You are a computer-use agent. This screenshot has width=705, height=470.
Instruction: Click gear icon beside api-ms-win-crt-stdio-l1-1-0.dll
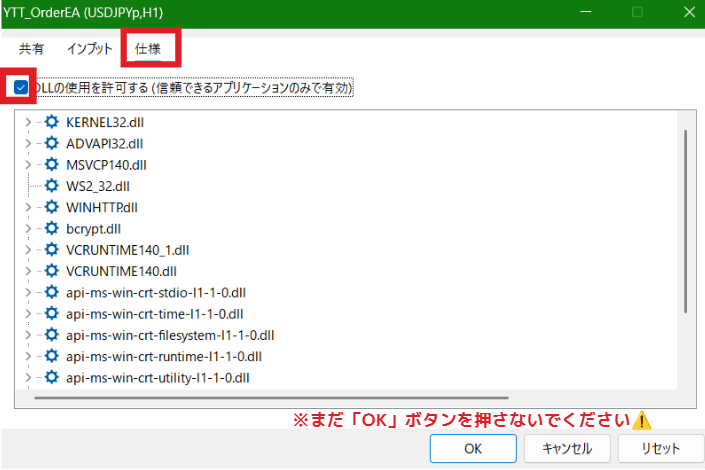coord(52,292)
